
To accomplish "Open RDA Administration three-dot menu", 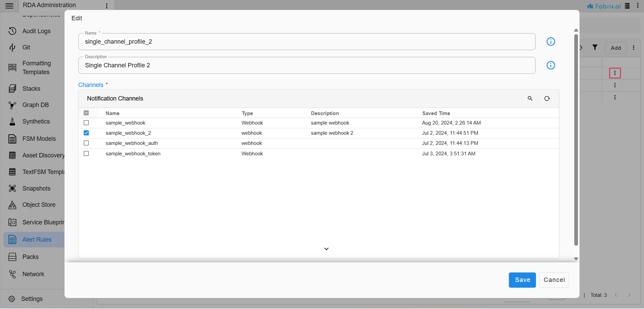I will [107, 6].
